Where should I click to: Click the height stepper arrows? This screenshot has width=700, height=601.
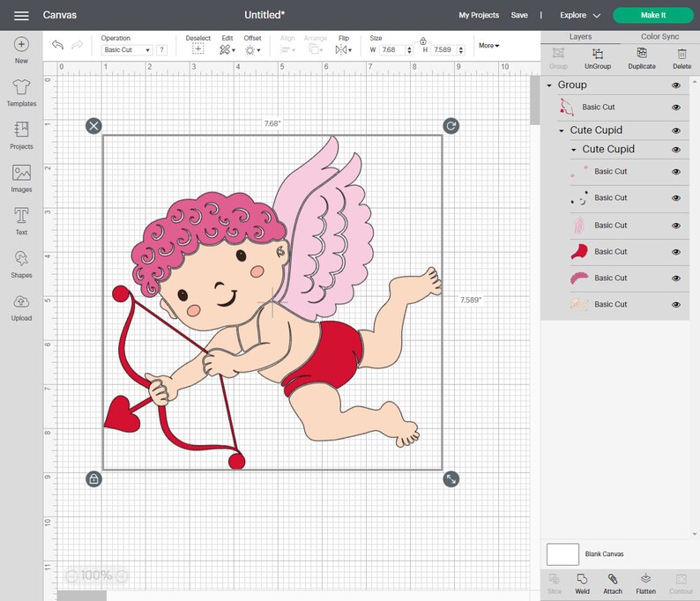click(x=461, y=50)
